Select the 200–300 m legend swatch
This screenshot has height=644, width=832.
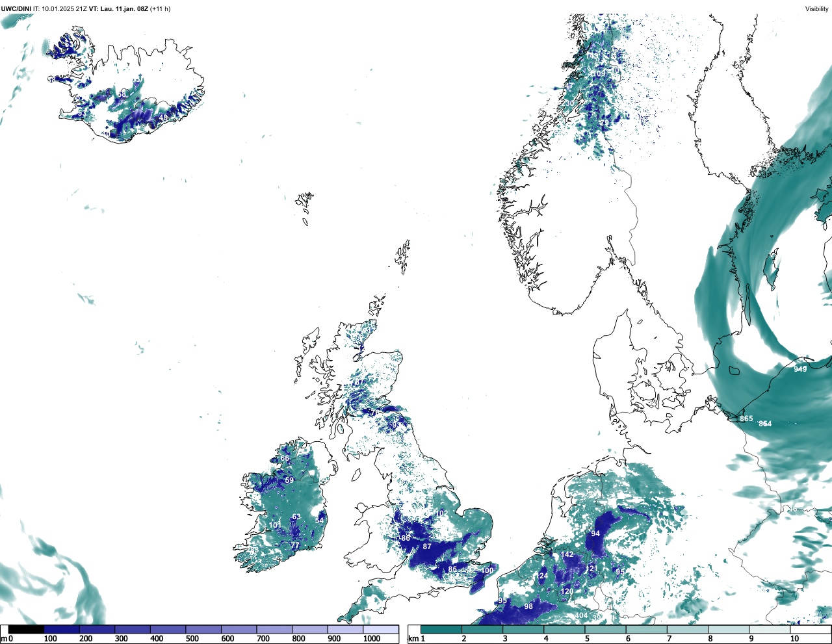coord(97,629)
